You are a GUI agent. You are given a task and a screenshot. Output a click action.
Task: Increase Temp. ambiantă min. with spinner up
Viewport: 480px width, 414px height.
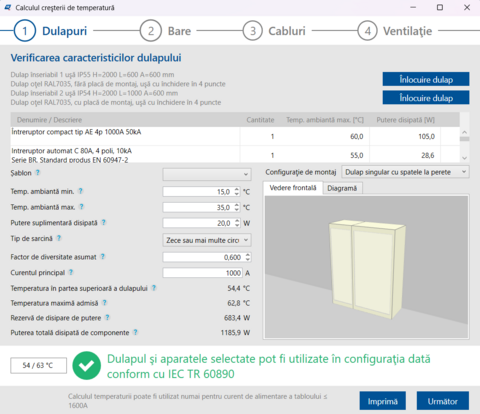237,189
